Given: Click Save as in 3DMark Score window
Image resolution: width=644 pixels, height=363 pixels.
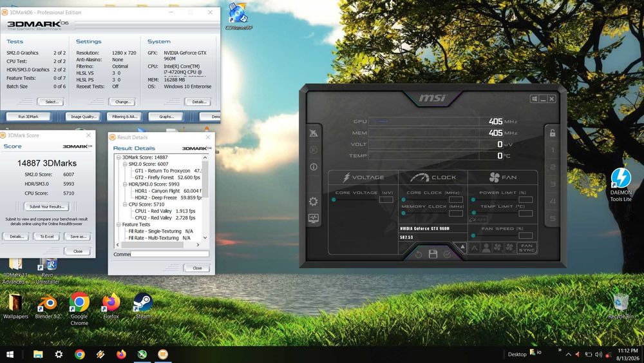Looking at the screenshot, I should (x=78, y=237).
